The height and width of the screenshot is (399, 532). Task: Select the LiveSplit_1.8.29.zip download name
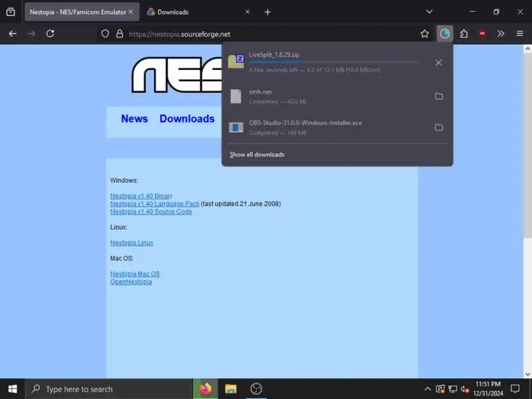[274, 55]
